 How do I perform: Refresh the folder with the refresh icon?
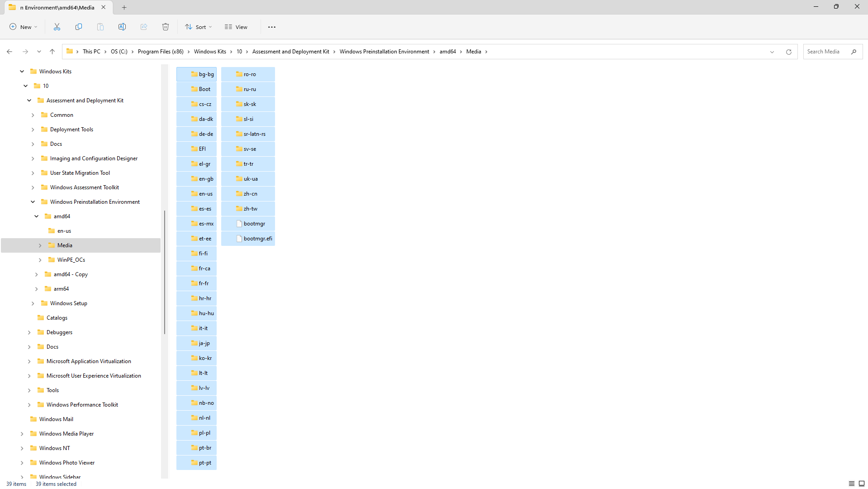(x=789, y=52)
